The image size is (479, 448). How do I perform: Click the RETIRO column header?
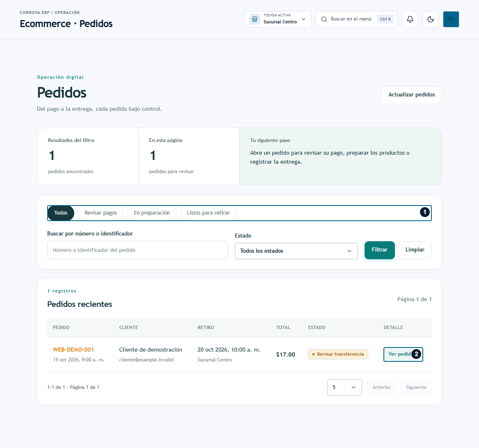(x=205, y=328)
